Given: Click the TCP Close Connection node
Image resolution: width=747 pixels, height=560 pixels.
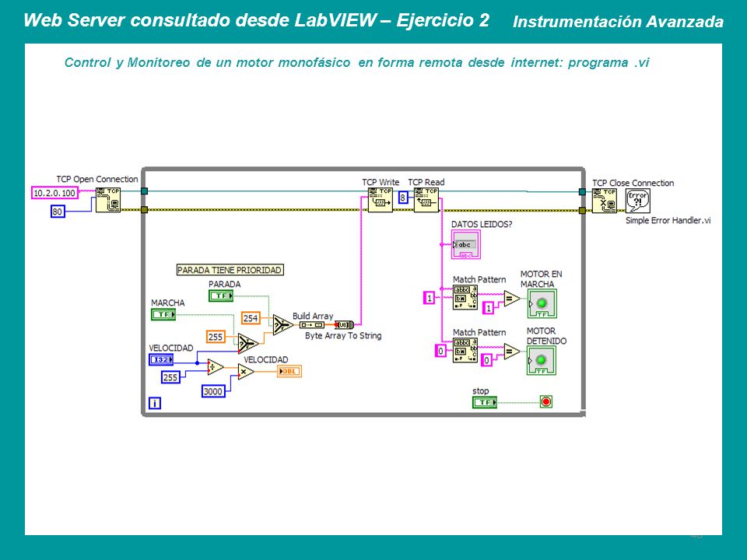Looking at the screenshot, I should (605, 201).
